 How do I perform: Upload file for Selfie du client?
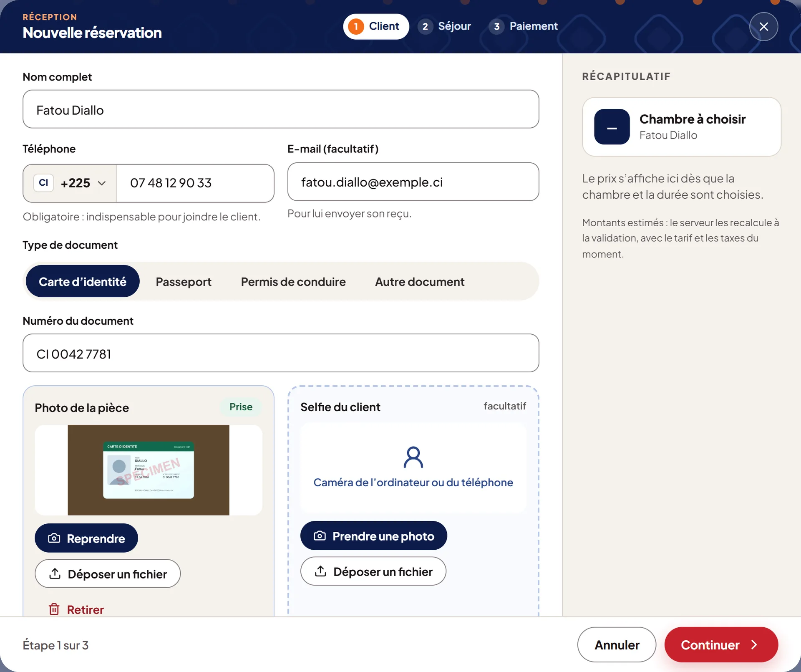pyautogui.click(x=373, y=571)
